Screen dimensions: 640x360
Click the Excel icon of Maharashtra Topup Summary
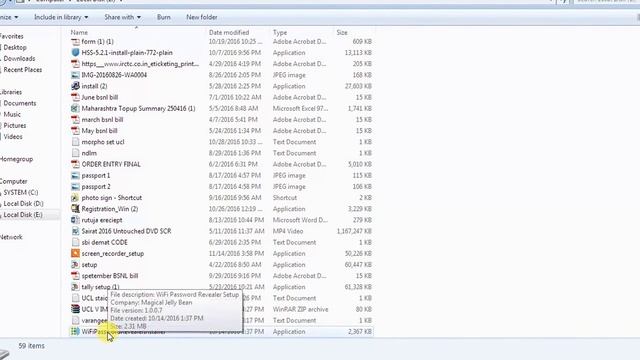(x=75, y=109)
